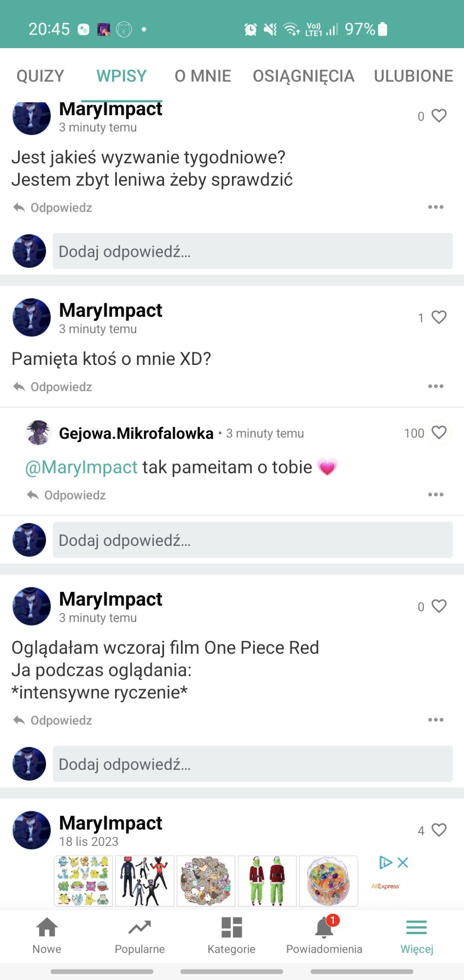Tap Gejowa.Mikrofalowka's profile avatar
The image size is (464, 980).
tap(39, 432)
